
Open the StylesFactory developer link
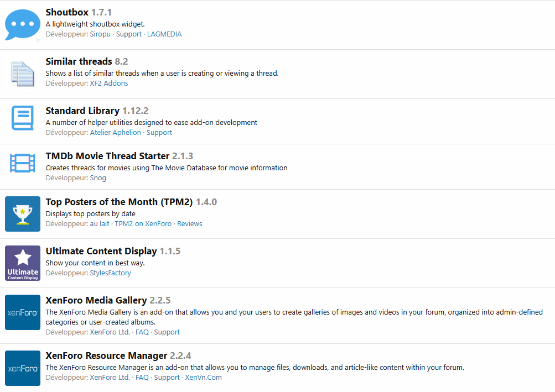click(111, 273)
